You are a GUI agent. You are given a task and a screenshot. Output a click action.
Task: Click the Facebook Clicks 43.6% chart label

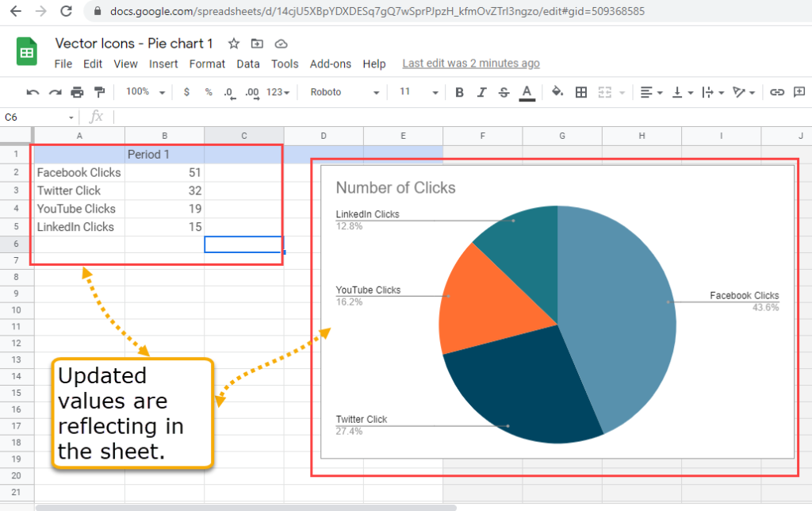pyautogui.click(x=744, y=301)
